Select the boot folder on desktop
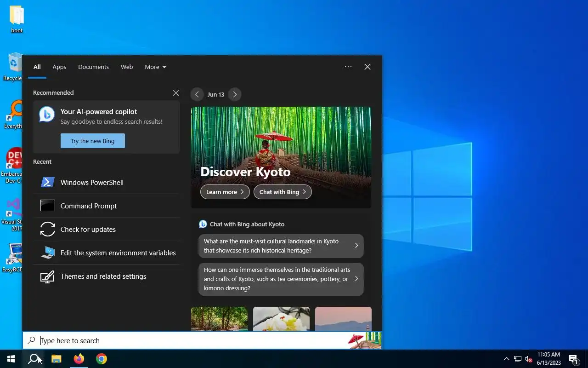This screenshot has height=368, width=588. 17,19
